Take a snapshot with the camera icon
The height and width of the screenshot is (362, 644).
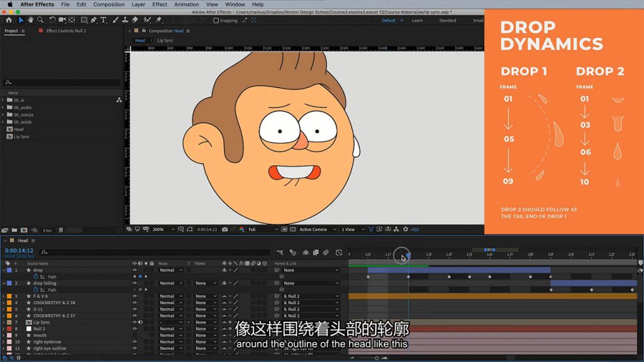pyautogui.click(x=225, y=229)
